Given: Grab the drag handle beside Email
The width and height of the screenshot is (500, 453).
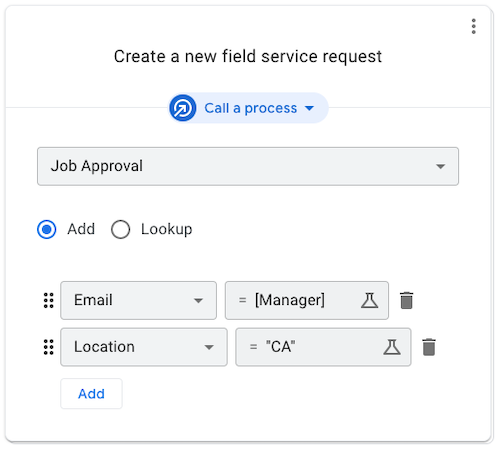Looking at the screenshot, I should [49, 300].
